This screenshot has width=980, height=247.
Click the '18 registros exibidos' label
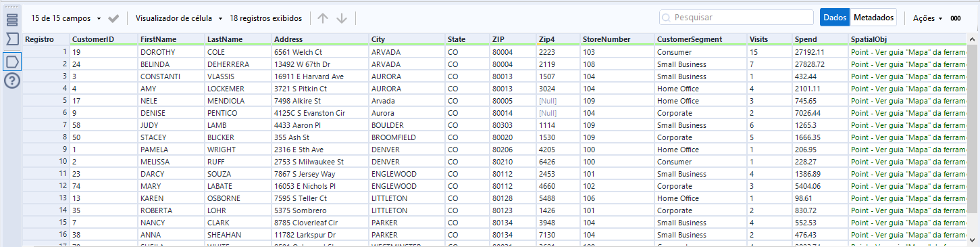pos(266,18)
